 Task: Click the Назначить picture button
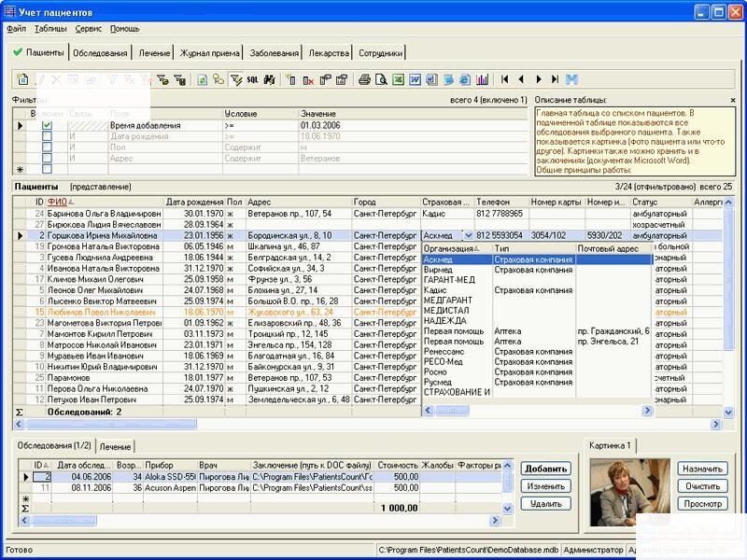(x=703, y=469)
